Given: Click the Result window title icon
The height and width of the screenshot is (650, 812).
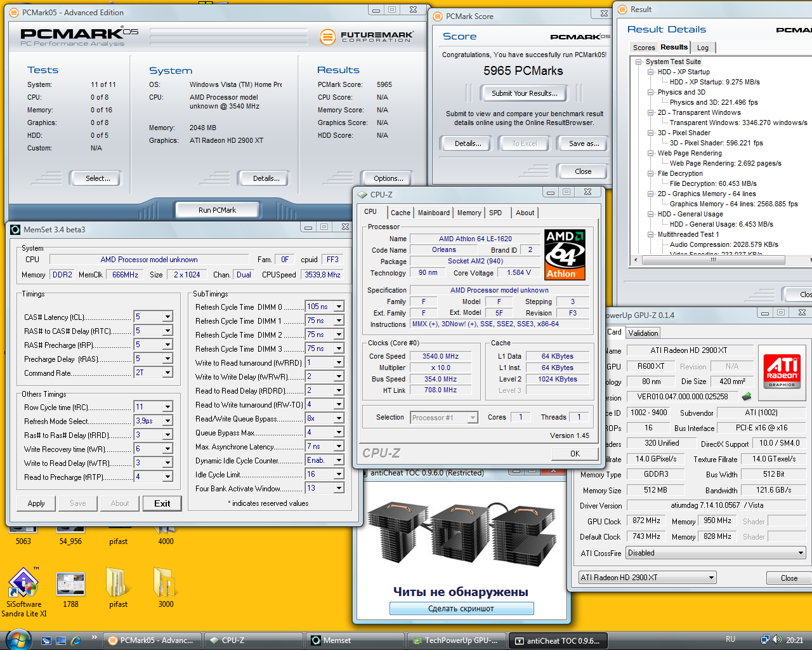Looking at the screenshot, I should (x=622, y=9).
